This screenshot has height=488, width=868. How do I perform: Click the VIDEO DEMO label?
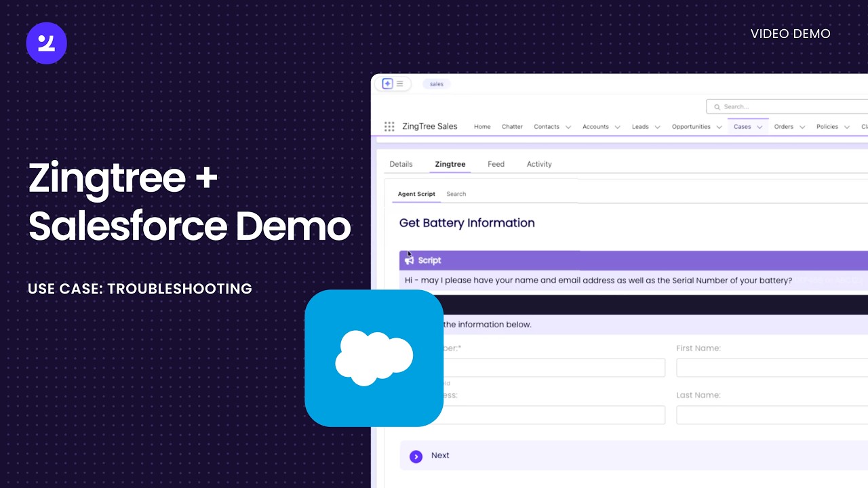[791, 34]
